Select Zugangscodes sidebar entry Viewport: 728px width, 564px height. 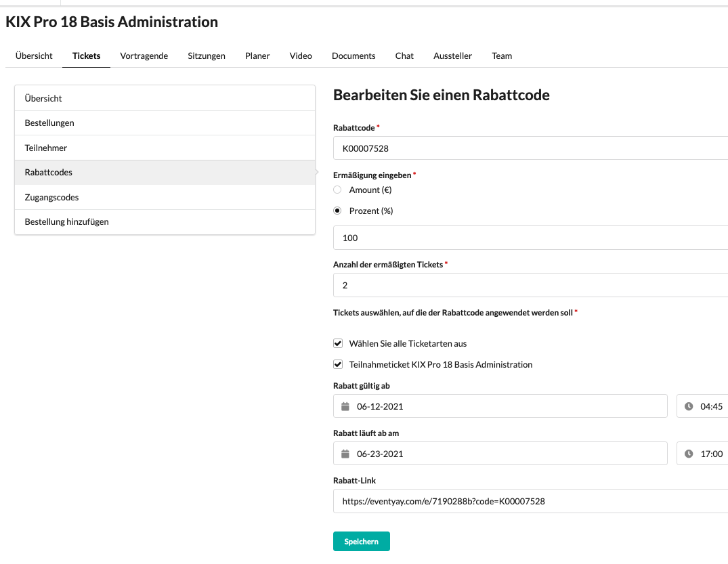(x=165, y=197)
